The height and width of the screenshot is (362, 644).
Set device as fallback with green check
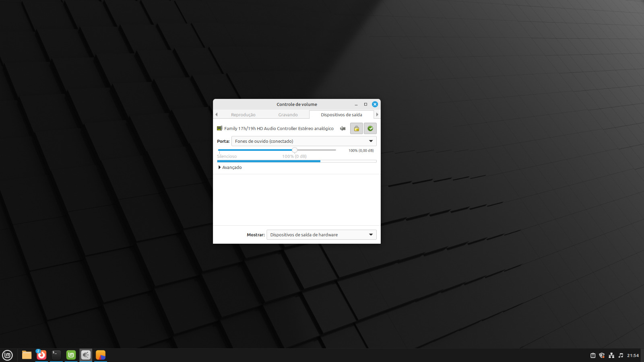[x=370, y=128]
